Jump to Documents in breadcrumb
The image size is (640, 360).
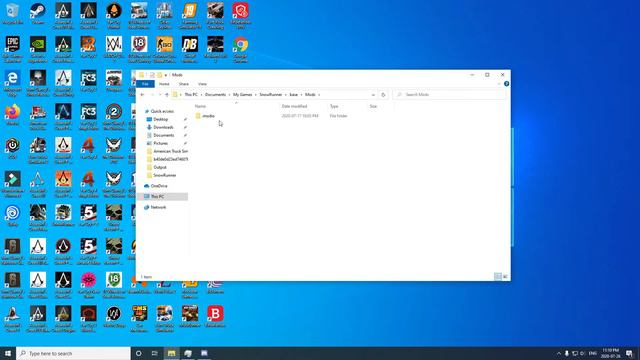point(215,95)
